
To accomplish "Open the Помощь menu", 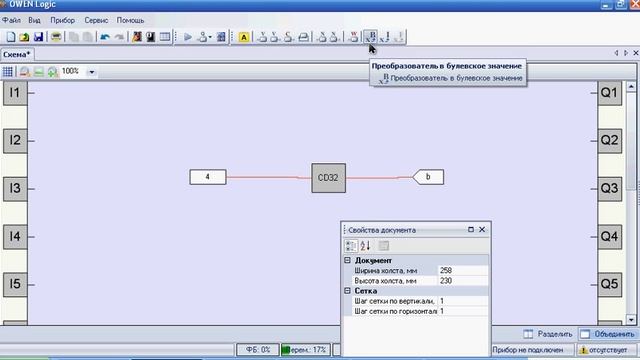I will coord(130,20).
